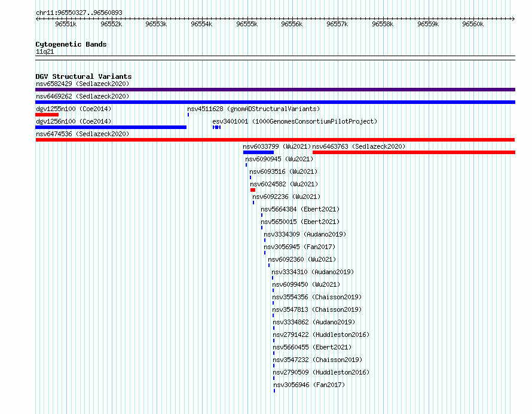Screen dimensions: 532x414
Task: Click the red nsv6474536 variant bar
Action: coord(275,140)
